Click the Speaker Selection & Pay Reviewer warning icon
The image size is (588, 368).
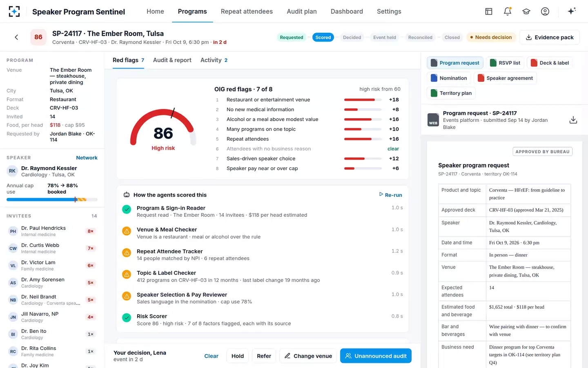(127, 296)
